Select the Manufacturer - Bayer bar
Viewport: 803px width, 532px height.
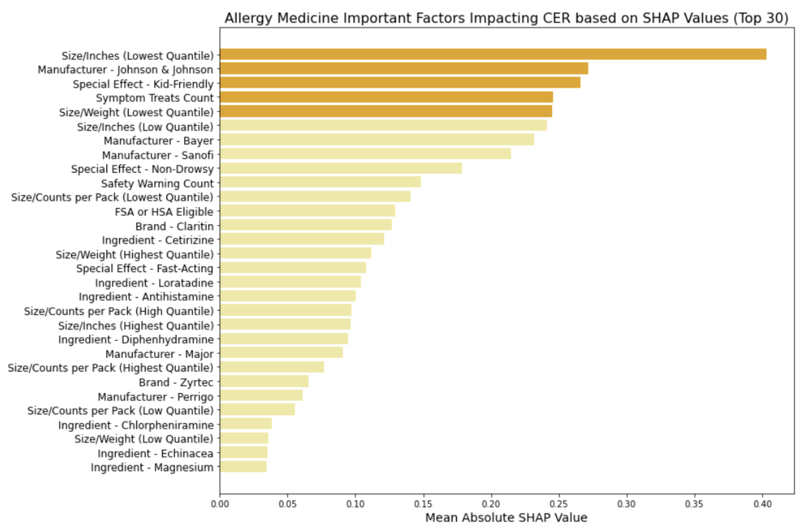coord(376,140)
